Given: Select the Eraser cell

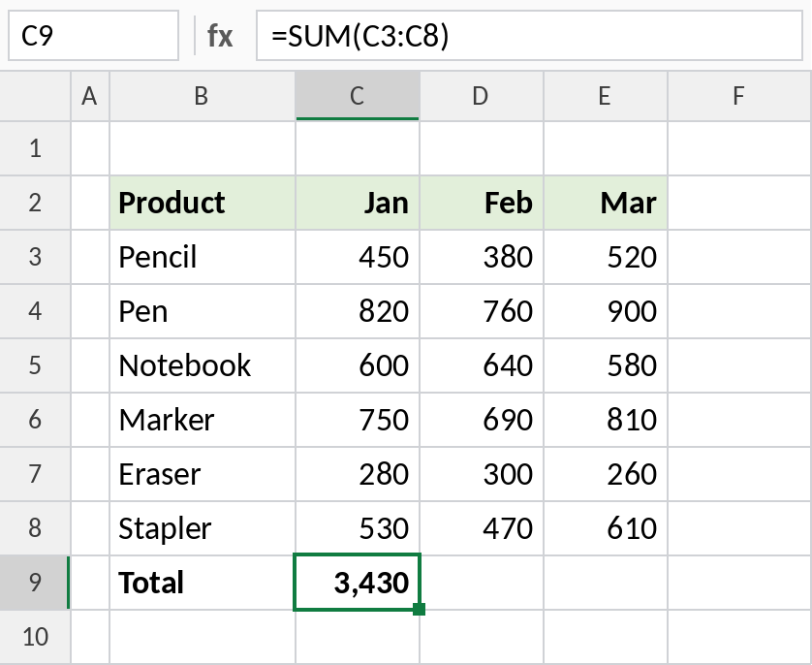Looking at the screenshot, I should [x=203, y=474].
